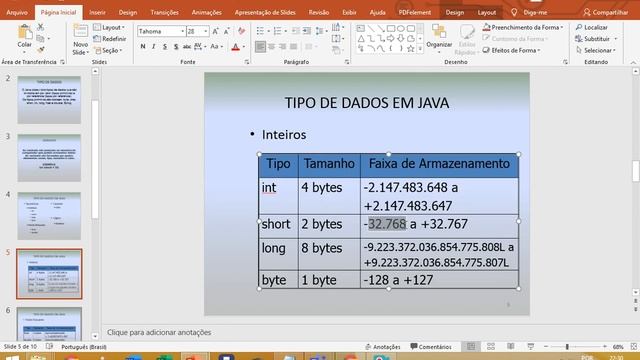Click the zoom slider handle
640x360 pixels.
[567, 347]
